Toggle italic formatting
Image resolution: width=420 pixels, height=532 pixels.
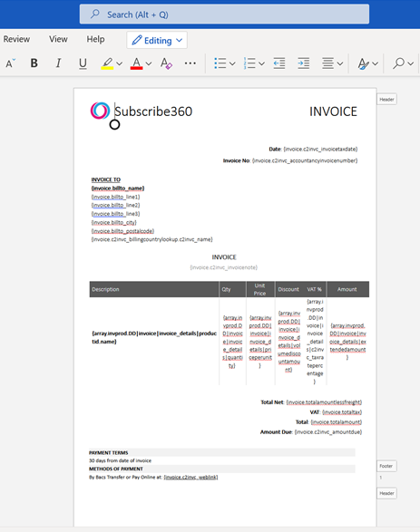click(x=58, y=63)
